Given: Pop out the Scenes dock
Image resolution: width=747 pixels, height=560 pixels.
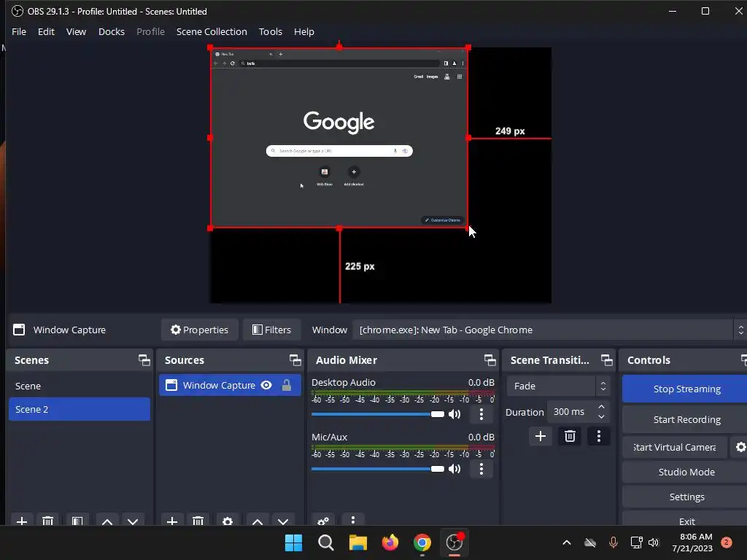Looking at the screenshot, I should click(x=144, y=360).
